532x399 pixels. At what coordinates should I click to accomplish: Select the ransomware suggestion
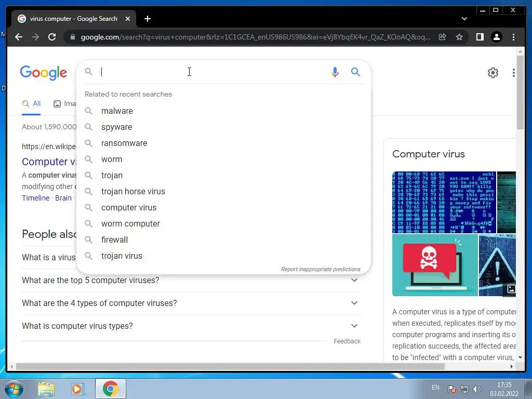pyautogui.click(x=223, y=143)
